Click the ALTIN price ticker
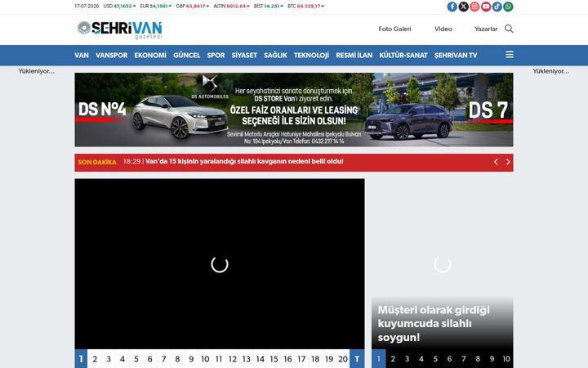This screenshot has height=368, width=588. 231,6
